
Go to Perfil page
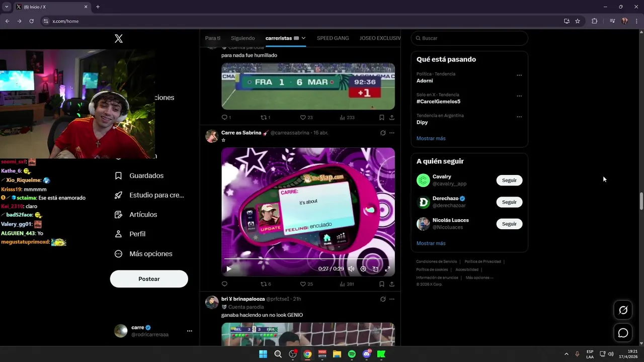click(x=130, y=234)
